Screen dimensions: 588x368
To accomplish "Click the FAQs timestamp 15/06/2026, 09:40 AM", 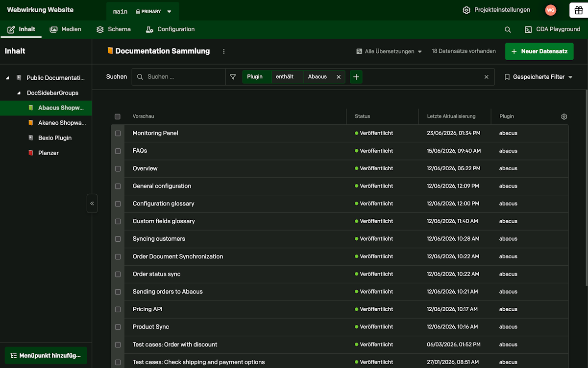I will [454, 151].
